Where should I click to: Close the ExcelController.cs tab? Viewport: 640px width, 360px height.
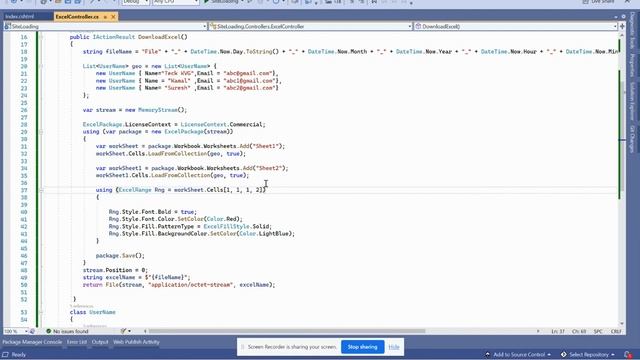pyautogui.click(x=113, y=17)
